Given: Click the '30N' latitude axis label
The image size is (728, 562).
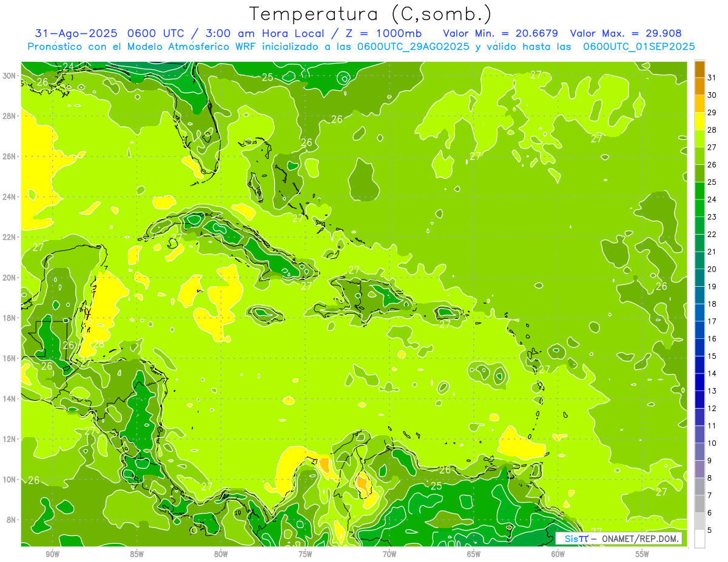Looking at the screenshot, I should click(x=10, y=76).
